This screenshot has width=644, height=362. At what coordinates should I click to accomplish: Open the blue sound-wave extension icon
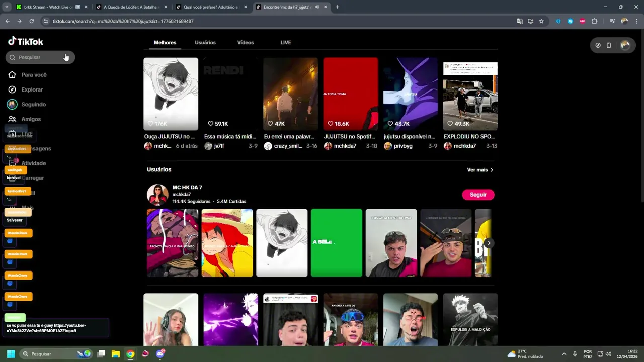pos(558,21)
